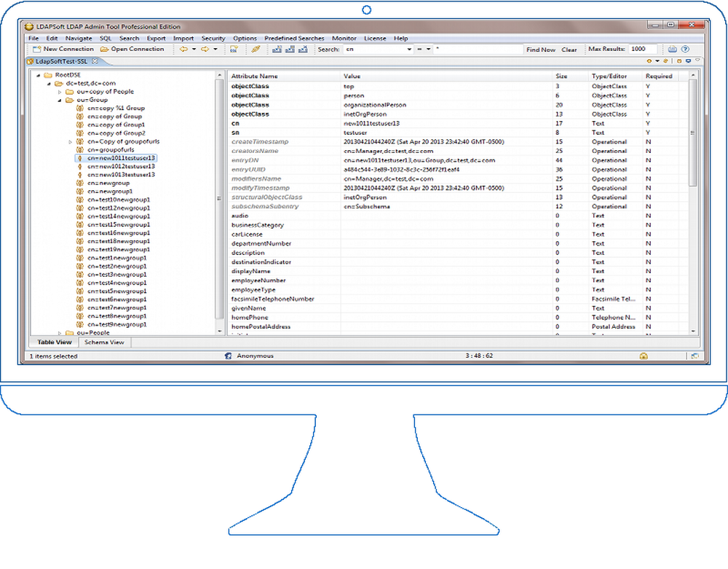Open the Navigate menu
The image size is (728, 569).
[79, 39]
